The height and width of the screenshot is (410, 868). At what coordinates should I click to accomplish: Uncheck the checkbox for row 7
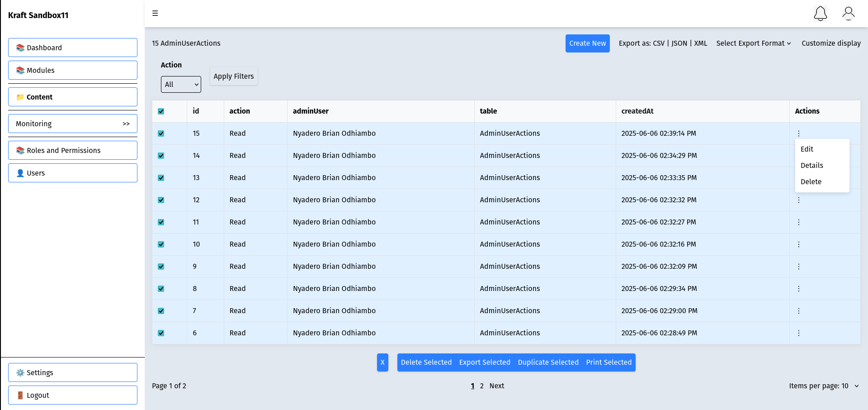[161, 311]
